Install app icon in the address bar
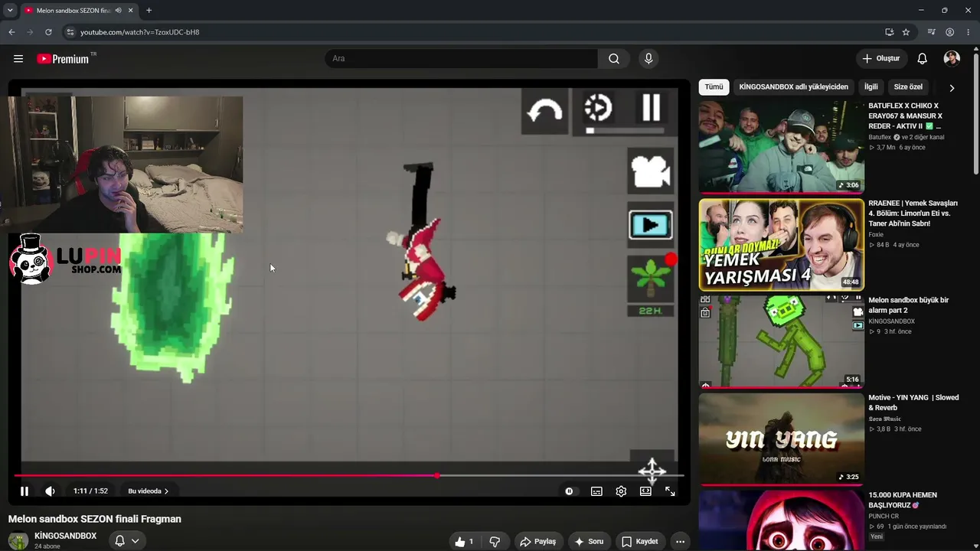Image resolution: width=980 pixels, height=551 pixels. pos(889,32)
